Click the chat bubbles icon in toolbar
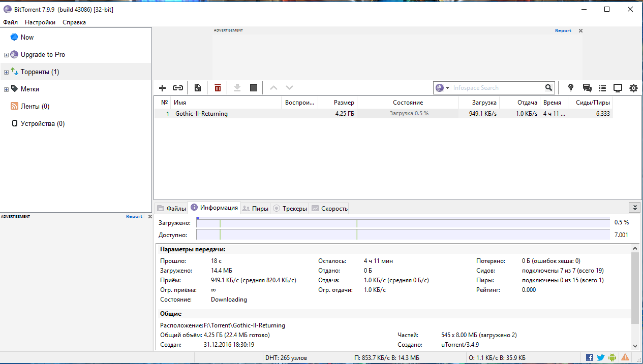Viewport: 643px width, 364px height. [x=587, y=88]
